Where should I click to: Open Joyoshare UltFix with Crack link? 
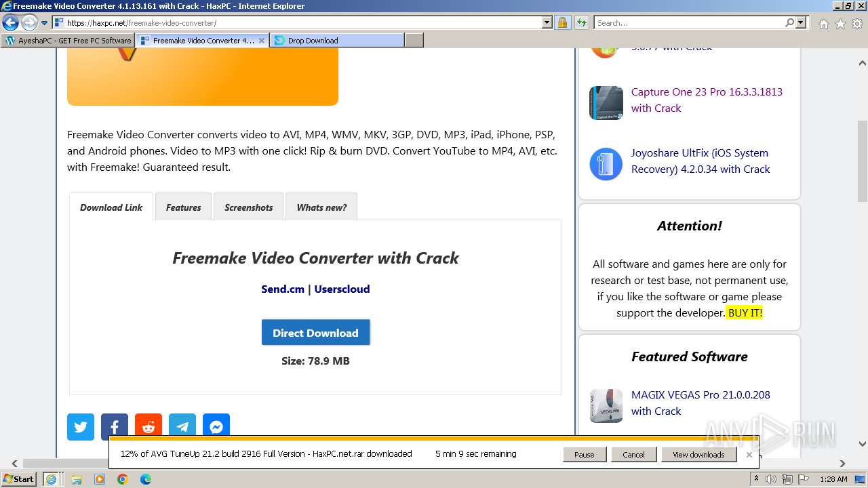click(701, 161)
